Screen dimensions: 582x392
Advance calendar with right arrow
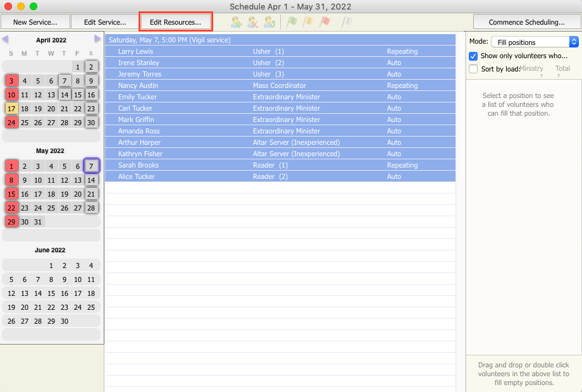[x=97, y=39]
